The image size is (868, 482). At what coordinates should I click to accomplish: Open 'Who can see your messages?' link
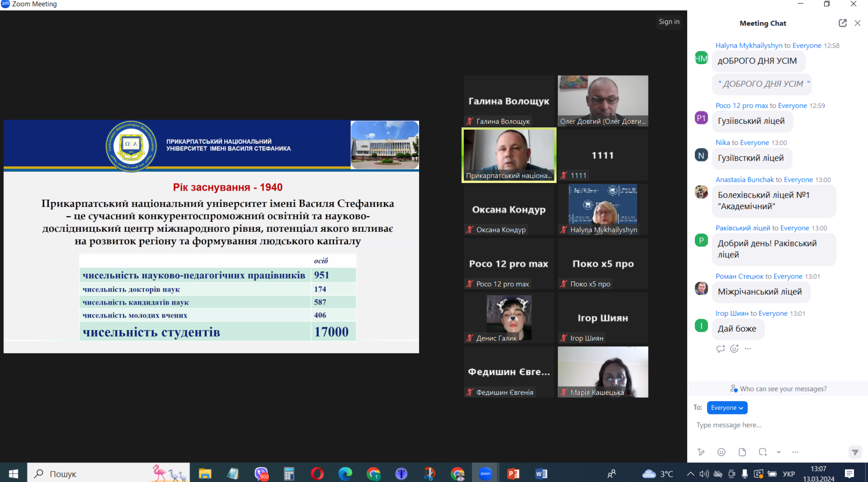click(778, 389)
